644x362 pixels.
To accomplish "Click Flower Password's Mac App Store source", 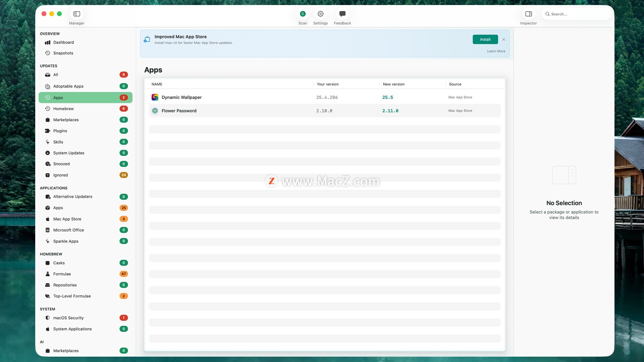I will tap(460, 111).
